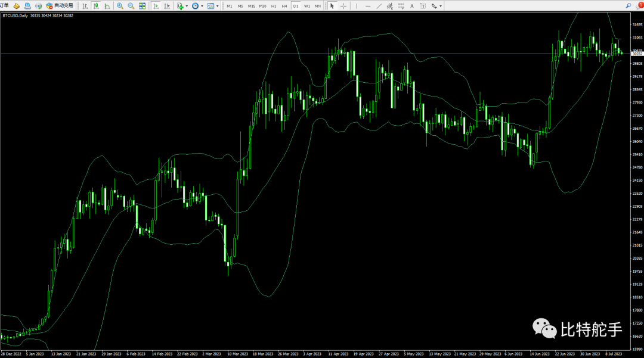
Task: Click the add indicators icon
Action: [180, 6]
